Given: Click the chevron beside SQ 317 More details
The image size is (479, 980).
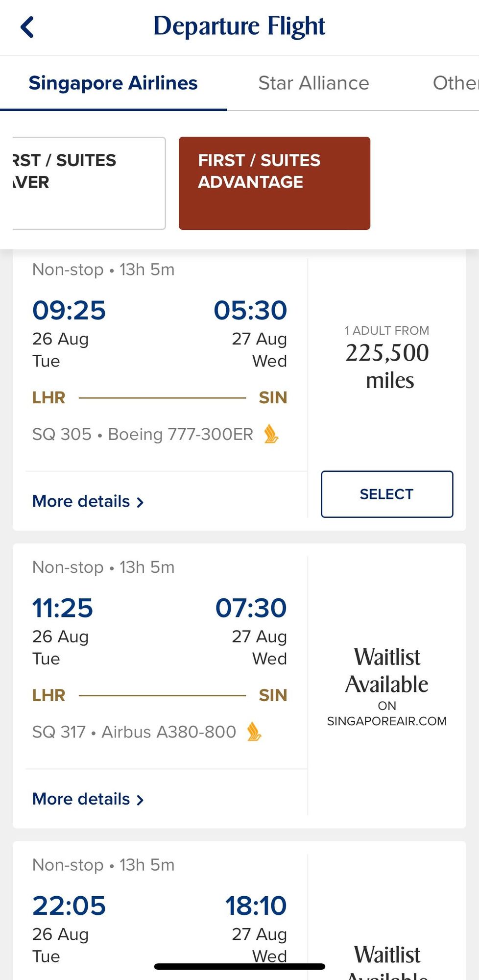Looking at the screenshot, I should (141, 800).
